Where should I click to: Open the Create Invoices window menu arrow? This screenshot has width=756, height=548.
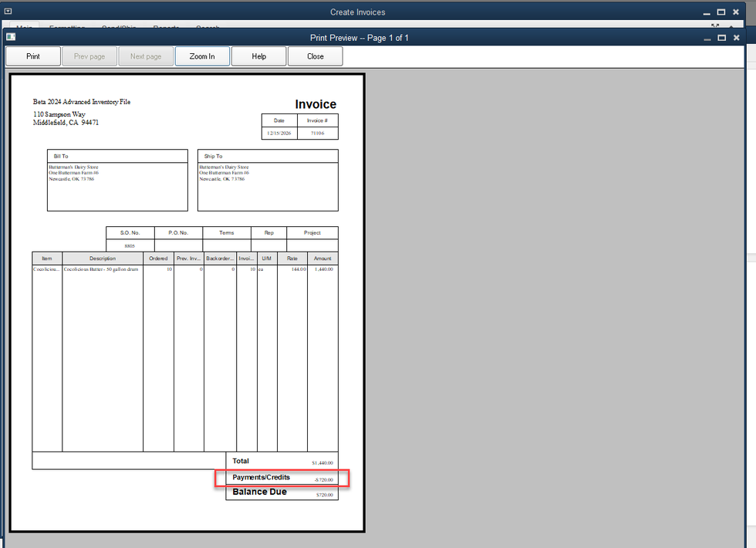[8, 12]
